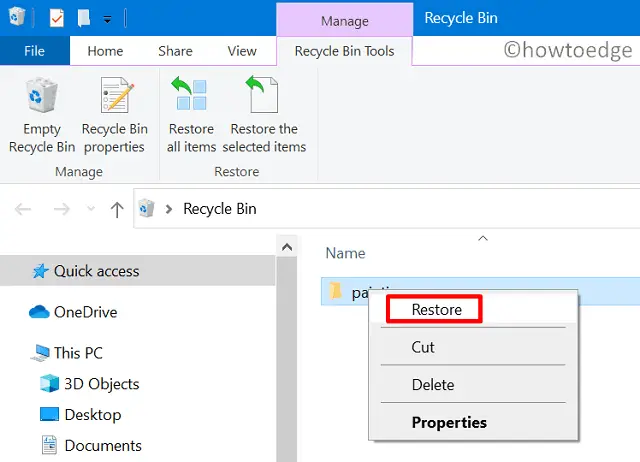Screen dimensions: 640x462
Task: Click the Quick access star icon
Action: (41, 271)
